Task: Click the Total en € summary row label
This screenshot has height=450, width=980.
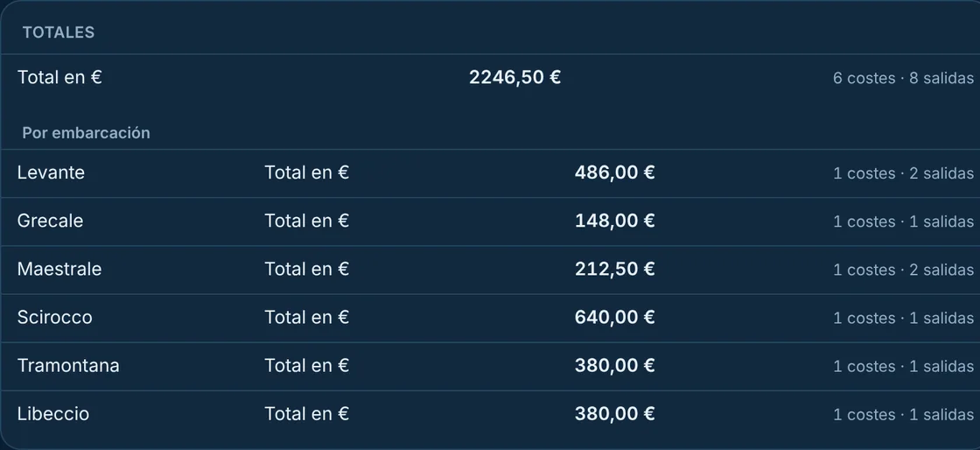Action: pyautogui.click(x=59, y=78)
